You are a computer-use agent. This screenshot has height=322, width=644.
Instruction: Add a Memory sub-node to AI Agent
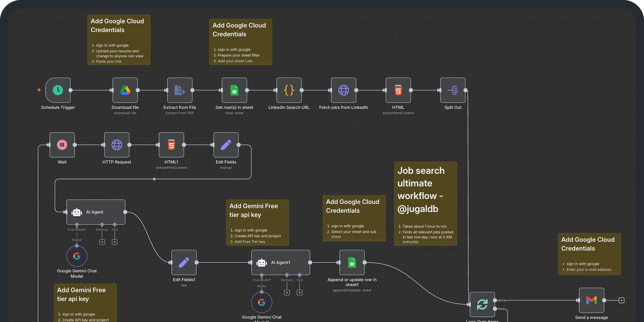point(102,242)
